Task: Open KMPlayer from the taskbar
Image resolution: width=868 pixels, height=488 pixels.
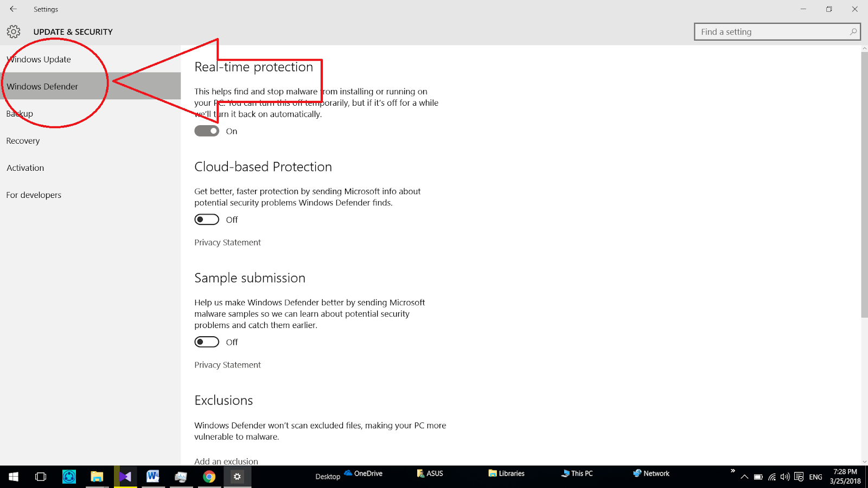Action: point(126,477)
